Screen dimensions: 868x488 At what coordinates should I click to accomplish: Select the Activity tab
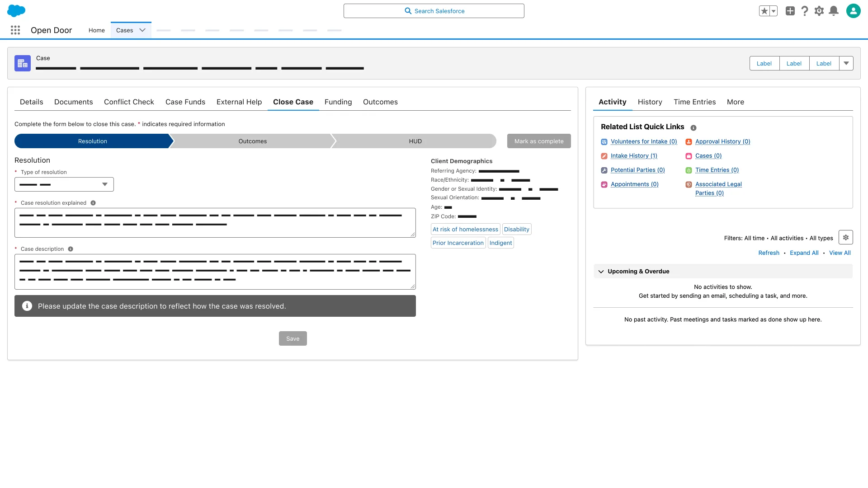[x=613, y=102]
